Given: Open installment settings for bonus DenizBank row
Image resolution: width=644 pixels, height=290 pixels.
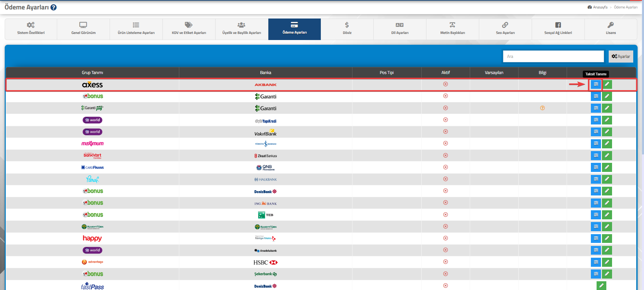Looking at the screenshot, I should pyautogui.click(x=596, y=191).
